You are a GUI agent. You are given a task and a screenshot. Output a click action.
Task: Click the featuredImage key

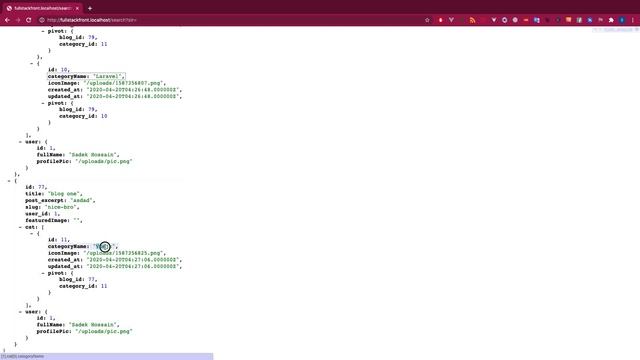pyautogui.click(x=47, y=220)
